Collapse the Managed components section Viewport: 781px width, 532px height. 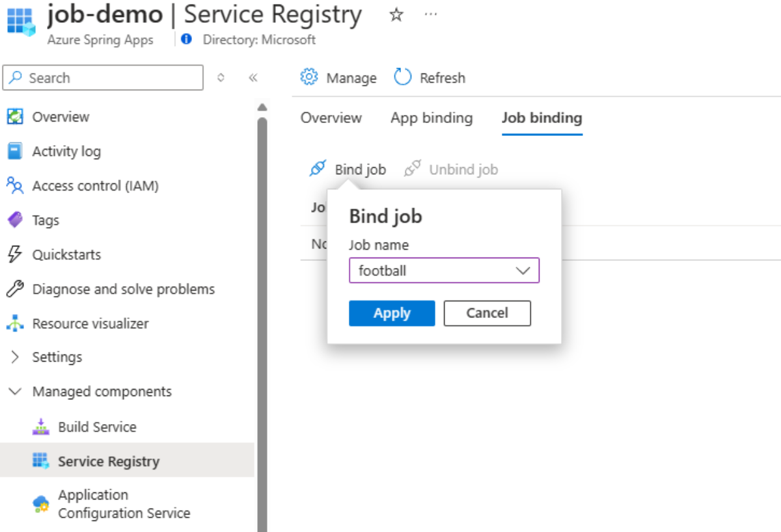click(16, 392)
